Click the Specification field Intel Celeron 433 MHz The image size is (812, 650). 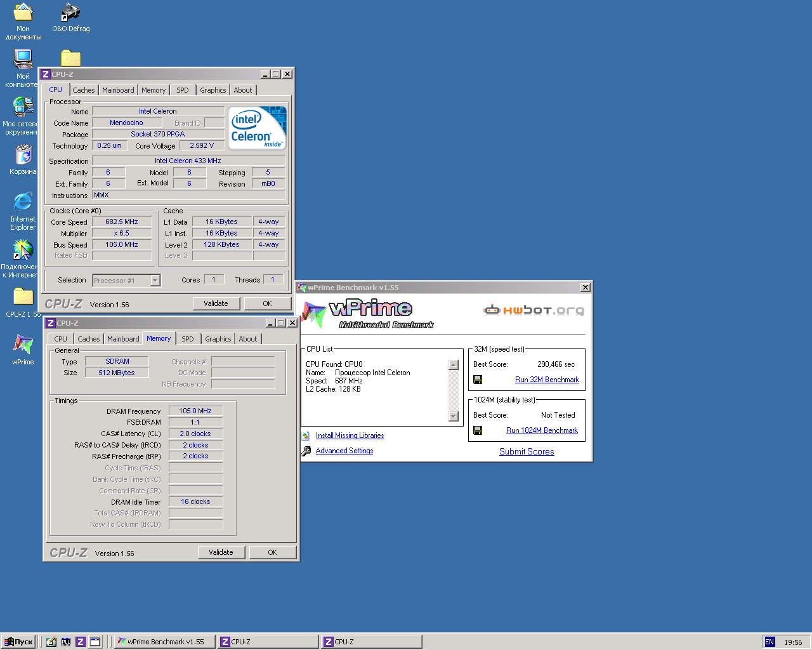(188, 161)
